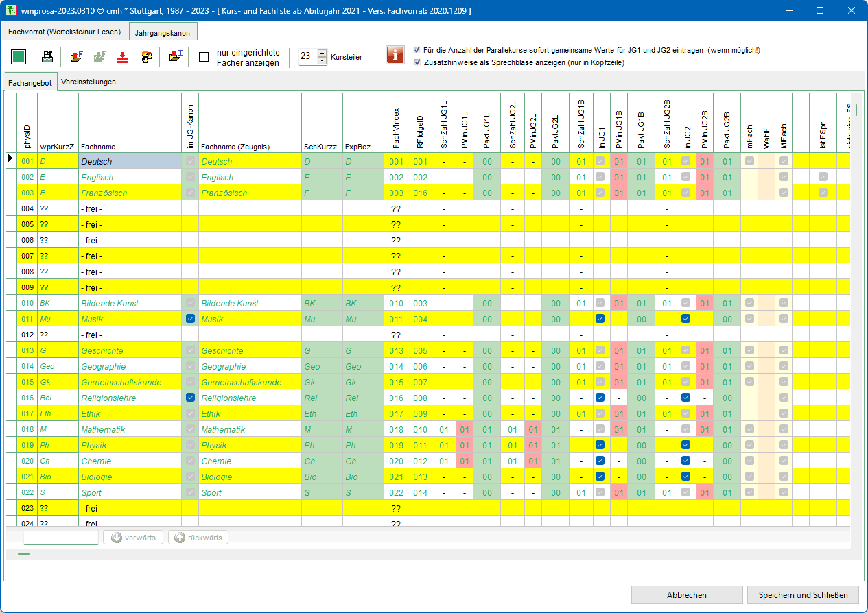Toggle the 'in JG-Kanon' checkbox for Musik
The width and height of the screenshot is (868, 613).
pos(190,319)
